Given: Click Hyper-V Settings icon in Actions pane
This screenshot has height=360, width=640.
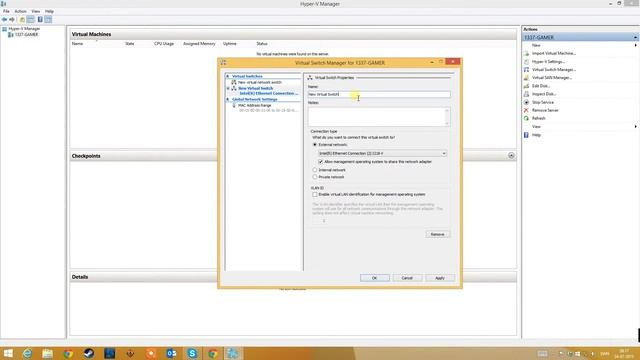Looking at the screenshot, I should (x=526, y=62).
